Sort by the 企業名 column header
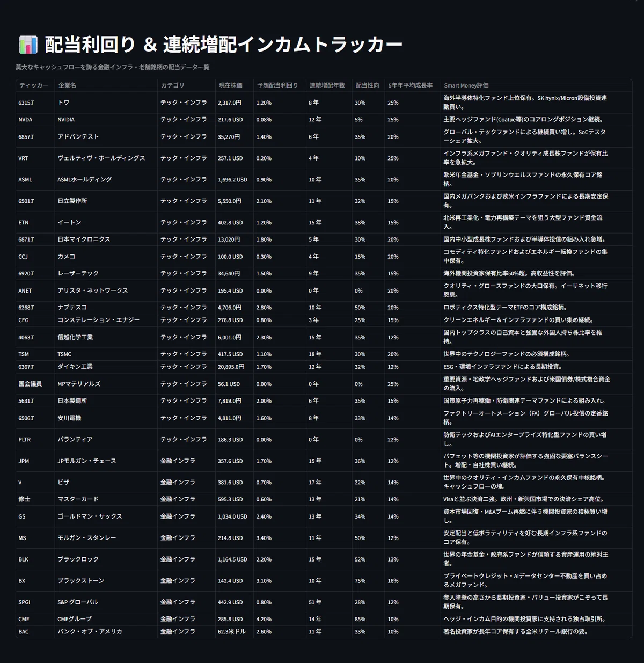644x663 pixels. point(106,85)
